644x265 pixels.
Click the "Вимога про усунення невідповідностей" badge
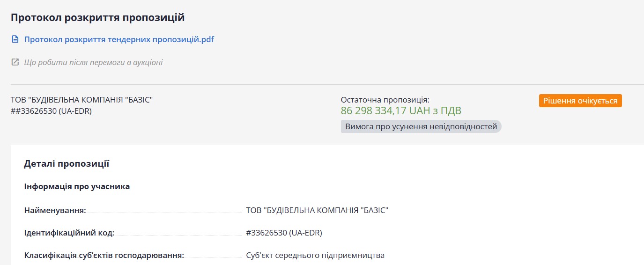tap(421, 126)
